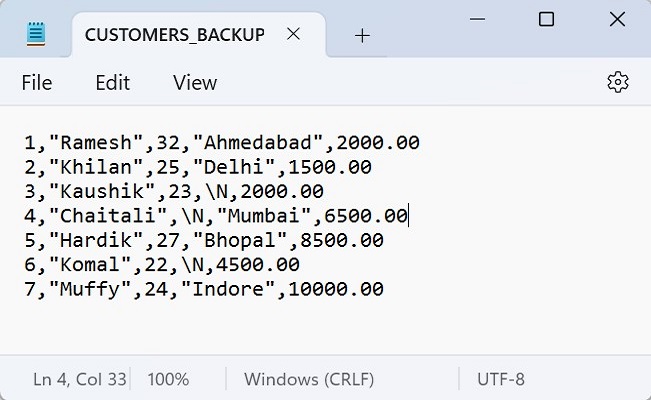Image resolution: width=651 pixels, height=400 pixels.
Task: Open the View menu
Action: click(x=195, y=83)
